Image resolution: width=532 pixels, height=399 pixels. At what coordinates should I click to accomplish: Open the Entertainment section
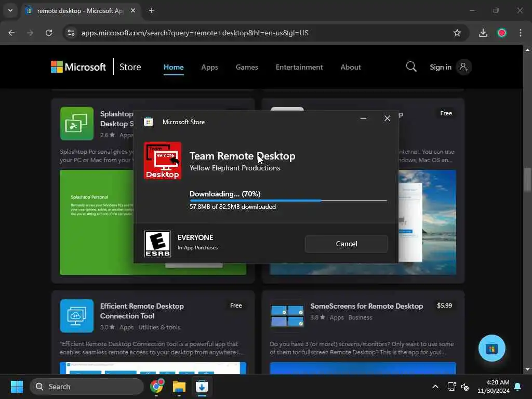tap(299, 67)
